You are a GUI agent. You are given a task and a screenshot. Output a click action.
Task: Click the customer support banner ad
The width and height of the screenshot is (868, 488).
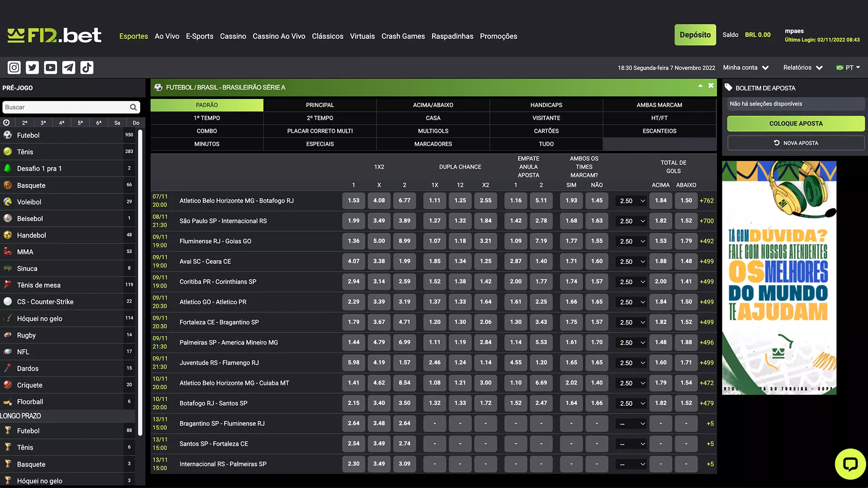coord(779,278)
